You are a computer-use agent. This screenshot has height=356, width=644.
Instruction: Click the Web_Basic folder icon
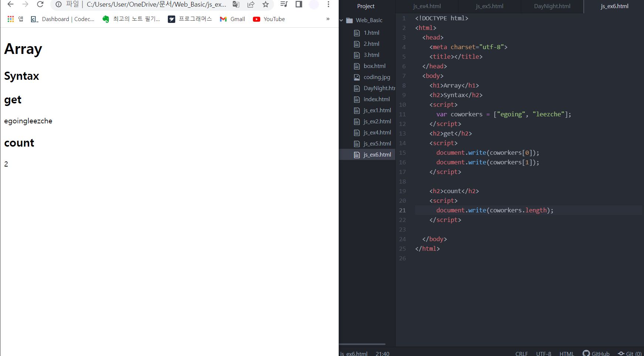click(x=349, y=20)
